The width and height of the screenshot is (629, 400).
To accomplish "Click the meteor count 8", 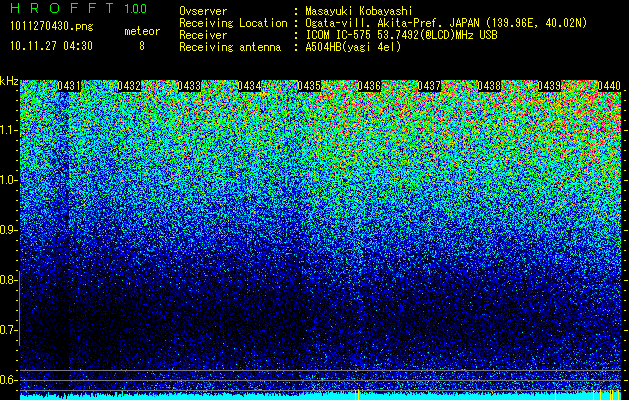I will click(142, 46).
